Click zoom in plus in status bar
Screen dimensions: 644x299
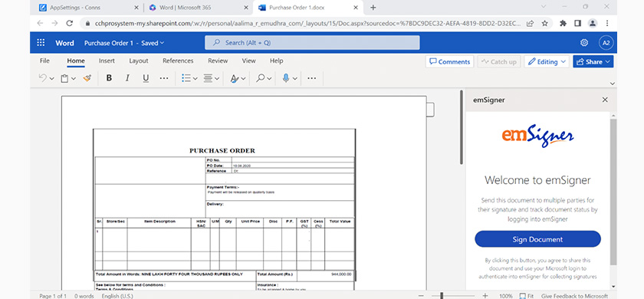coord(485,296)
